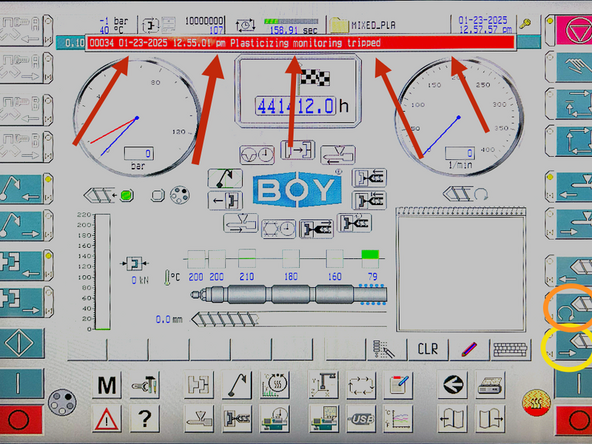Go back using the black arrow icon

452,385
